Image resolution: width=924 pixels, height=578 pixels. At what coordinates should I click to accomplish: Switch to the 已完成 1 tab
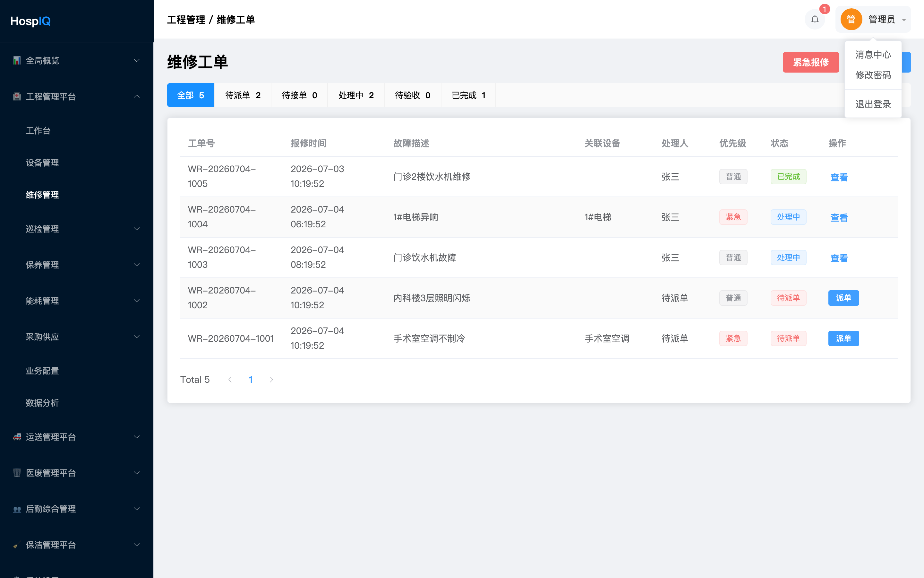468,95
